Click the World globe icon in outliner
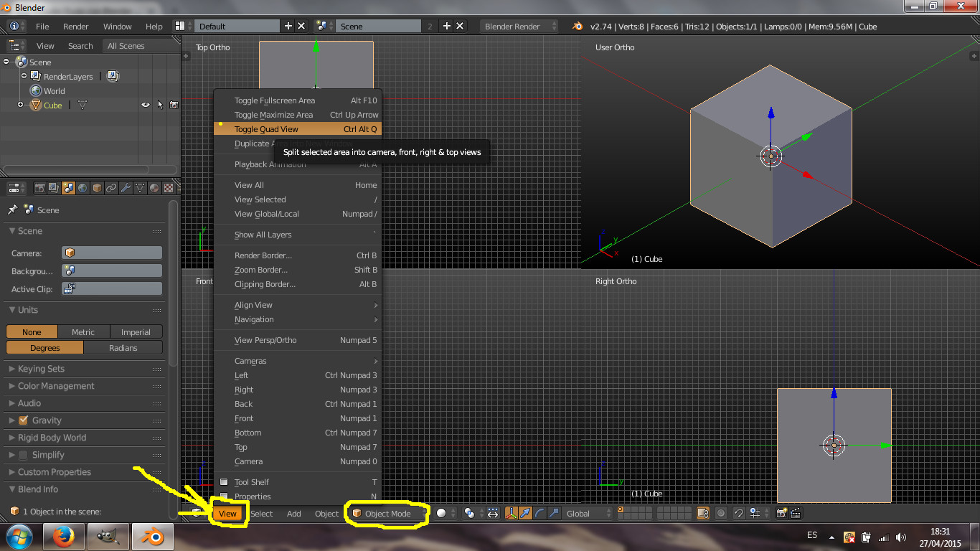Screen dimensions: 980x551 (x=36, y=90)
